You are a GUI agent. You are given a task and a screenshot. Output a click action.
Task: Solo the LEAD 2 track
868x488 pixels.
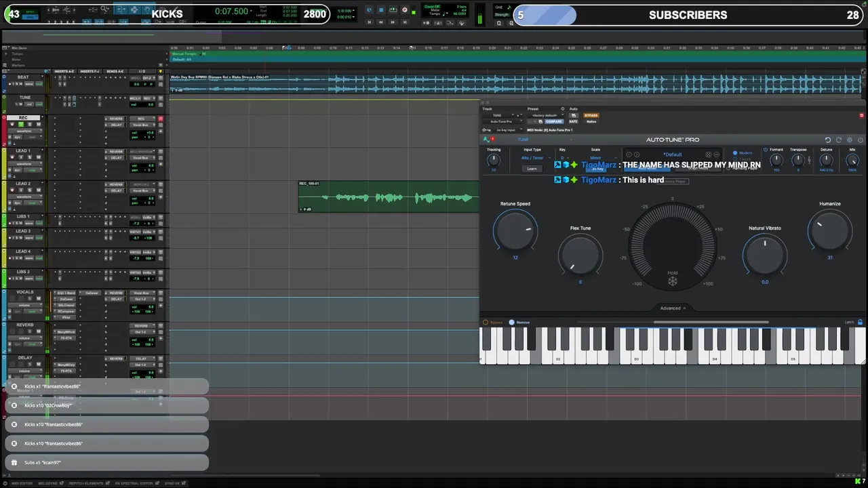click(30, 190)
